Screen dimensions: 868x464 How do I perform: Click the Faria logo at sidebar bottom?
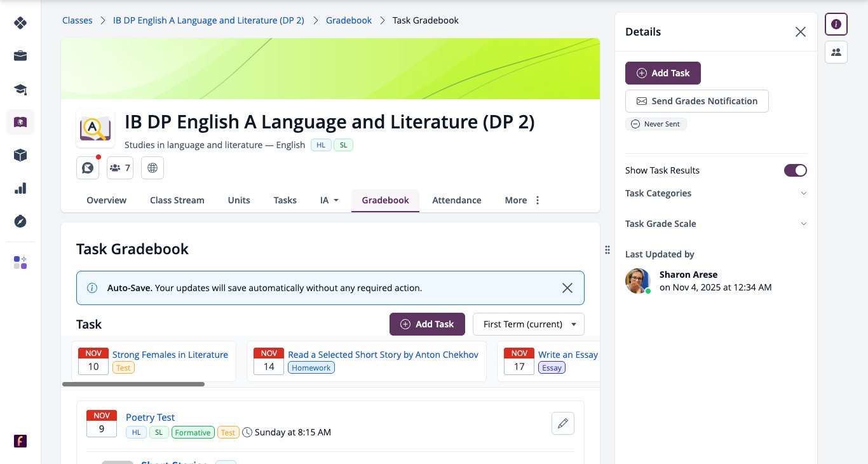coord(20,441)
